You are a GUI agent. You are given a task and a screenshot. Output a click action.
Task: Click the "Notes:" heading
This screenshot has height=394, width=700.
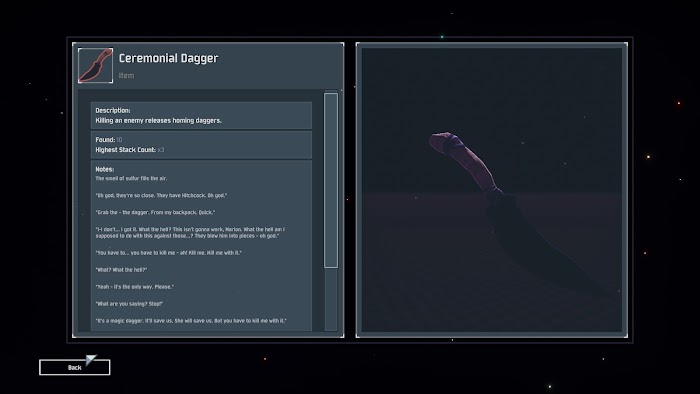104,169
